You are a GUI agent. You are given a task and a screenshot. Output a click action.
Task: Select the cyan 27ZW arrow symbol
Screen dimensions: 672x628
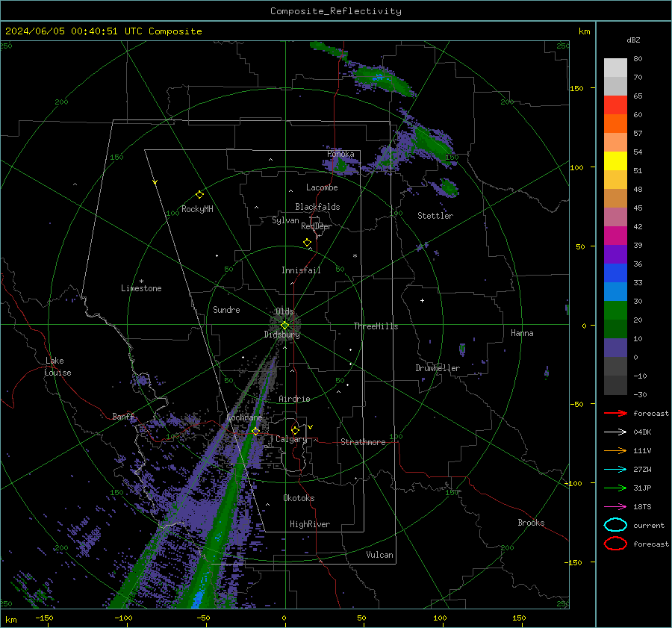(x=615, y=470)
